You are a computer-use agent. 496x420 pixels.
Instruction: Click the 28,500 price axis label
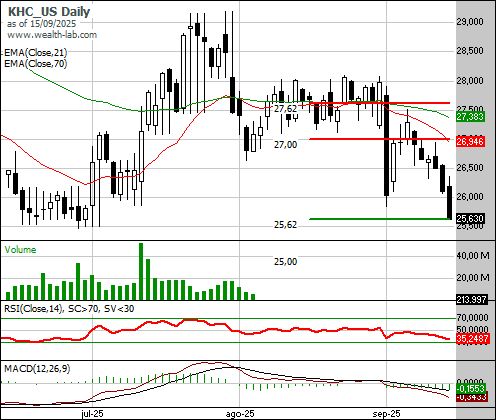pyautogui.click(x=470, y=51)
